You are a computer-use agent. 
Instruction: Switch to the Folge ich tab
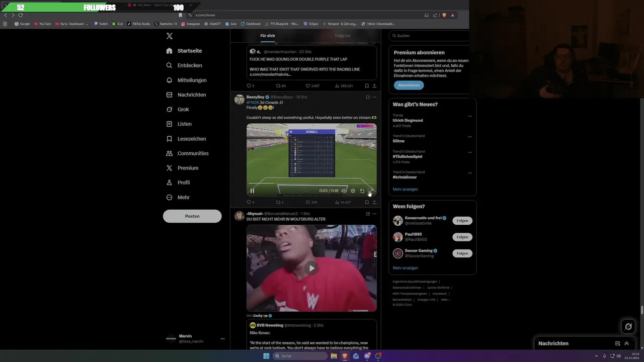343,36
